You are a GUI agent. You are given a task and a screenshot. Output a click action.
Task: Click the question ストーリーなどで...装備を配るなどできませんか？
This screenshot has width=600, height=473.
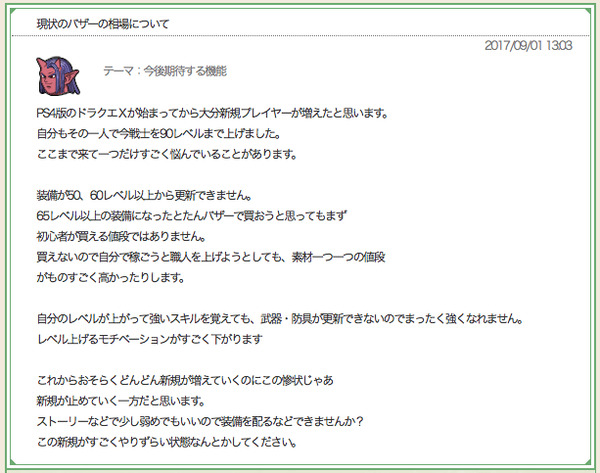(x=200, y=422)
